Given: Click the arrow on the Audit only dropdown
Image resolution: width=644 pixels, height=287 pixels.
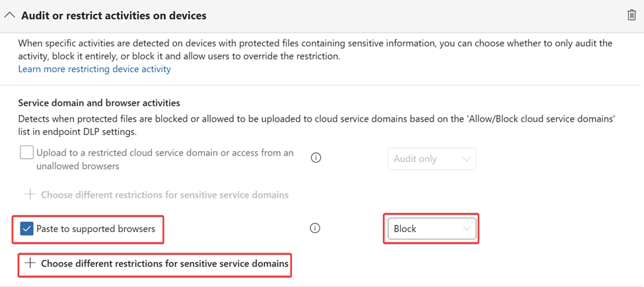Looking at the screenshot, I should pos(467,159).
